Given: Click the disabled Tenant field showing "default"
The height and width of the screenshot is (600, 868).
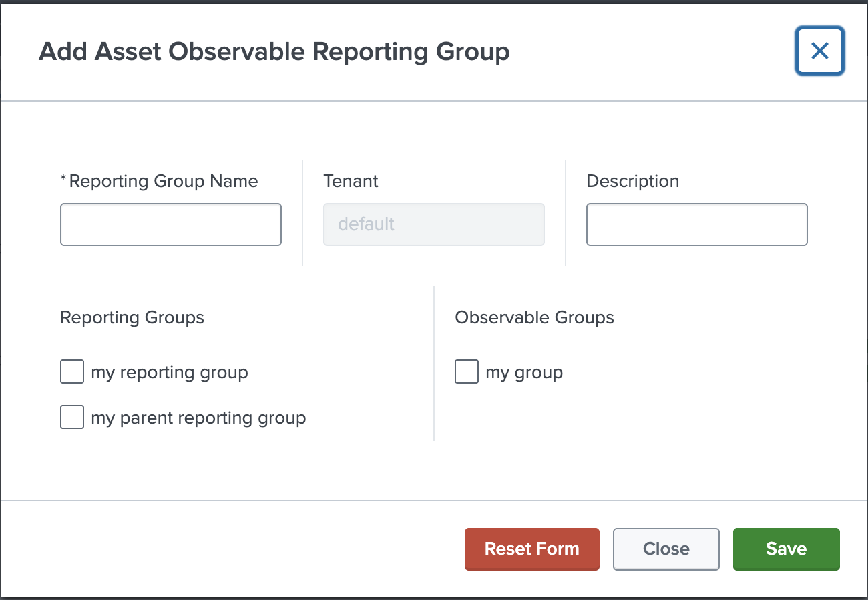Looking at the screenshot, I should 433,224.
